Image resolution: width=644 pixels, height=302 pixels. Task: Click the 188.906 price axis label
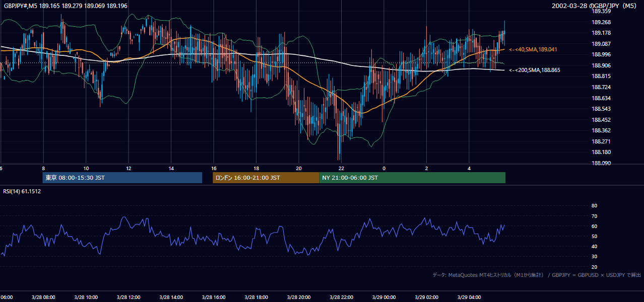[x=601, y=65]
